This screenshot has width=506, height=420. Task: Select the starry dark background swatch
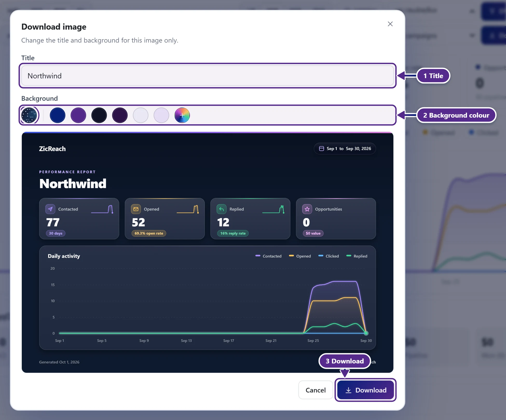tap(29, 115)
